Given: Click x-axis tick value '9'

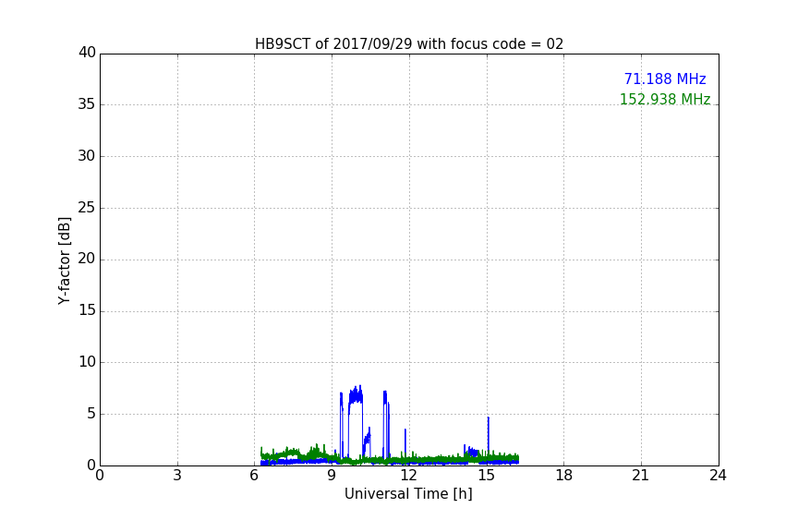Looking at the screenshot, I should 332,476.
